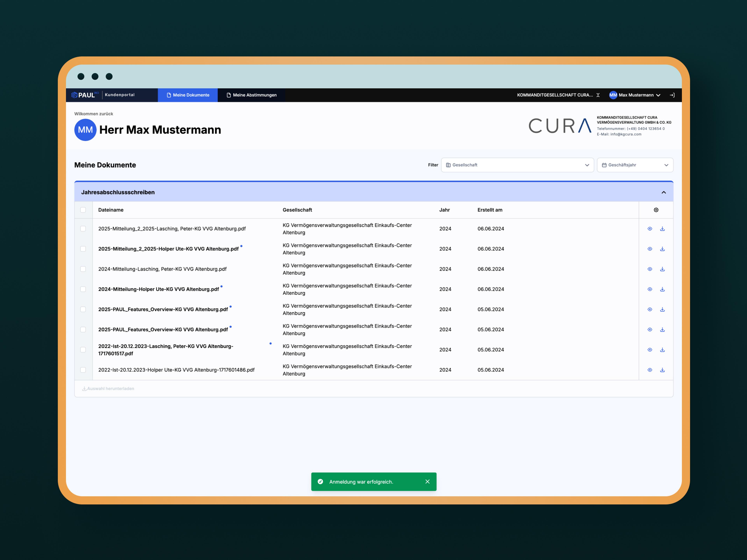Switch to Meine Abstimmungen tab
Viewport: 747px width, 560px height.
[252, 95]
